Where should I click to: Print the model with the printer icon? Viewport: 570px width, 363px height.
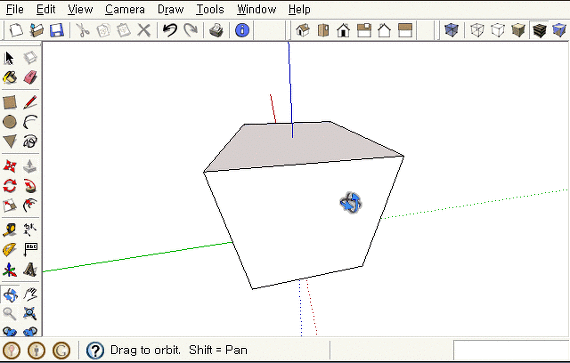216,30
